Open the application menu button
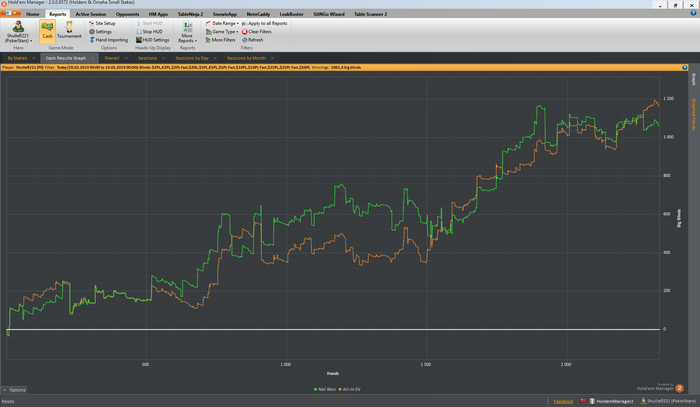 [x=11, y=13]
